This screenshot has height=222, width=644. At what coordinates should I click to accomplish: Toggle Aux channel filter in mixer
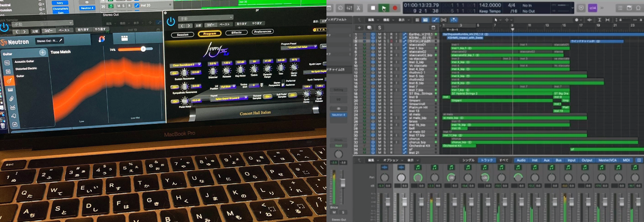[546, 160]
